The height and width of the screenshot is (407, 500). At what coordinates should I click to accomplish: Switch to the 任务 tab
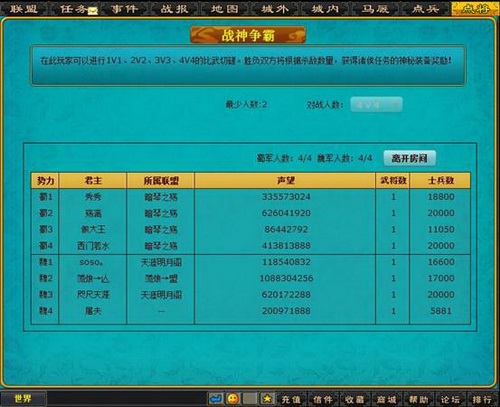(74, 9)
